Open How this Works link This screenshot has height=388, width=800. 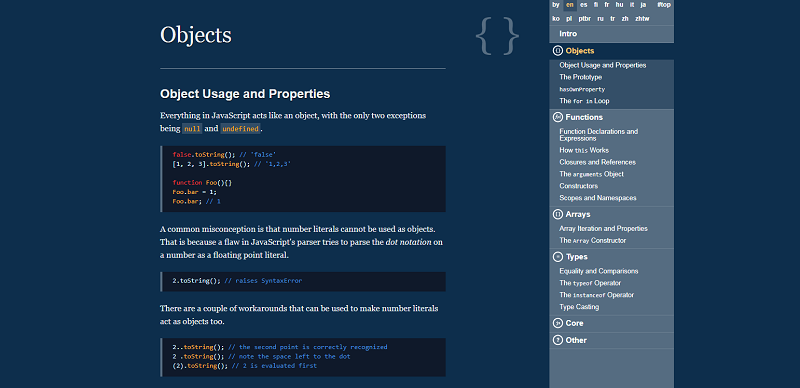click(584, 150)
